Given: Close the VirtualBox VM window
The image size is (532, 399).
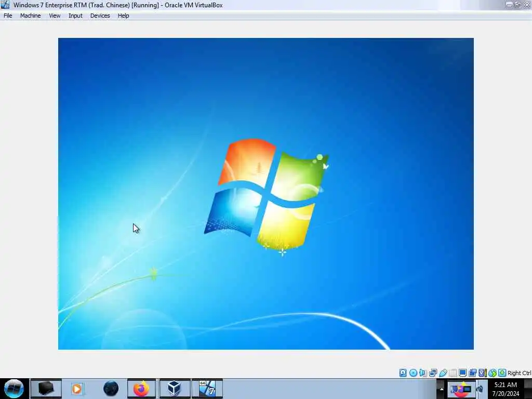Looking at the screenshot, I should [x=527, y=5].
